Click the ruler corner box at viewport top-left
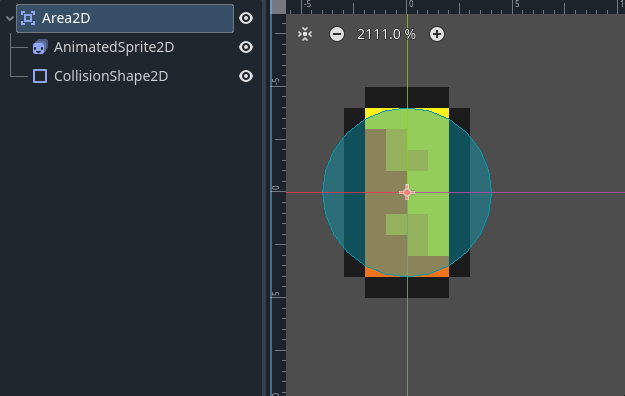 (278, 7)
